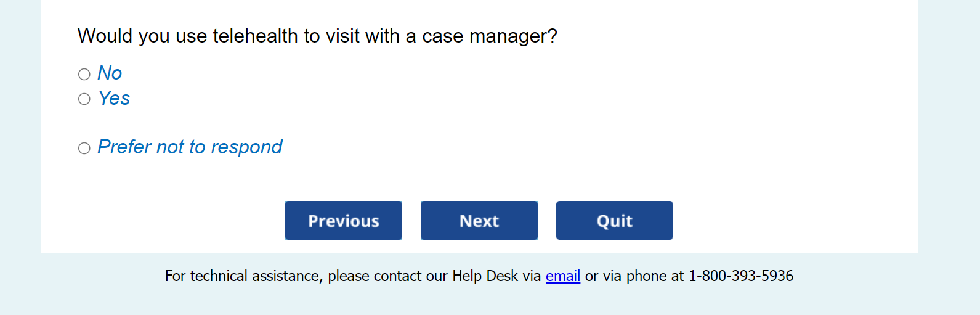This screenshot has height=315, width=980.
Task: Click "case manager?" at the question's end
Action: [489, 36]
